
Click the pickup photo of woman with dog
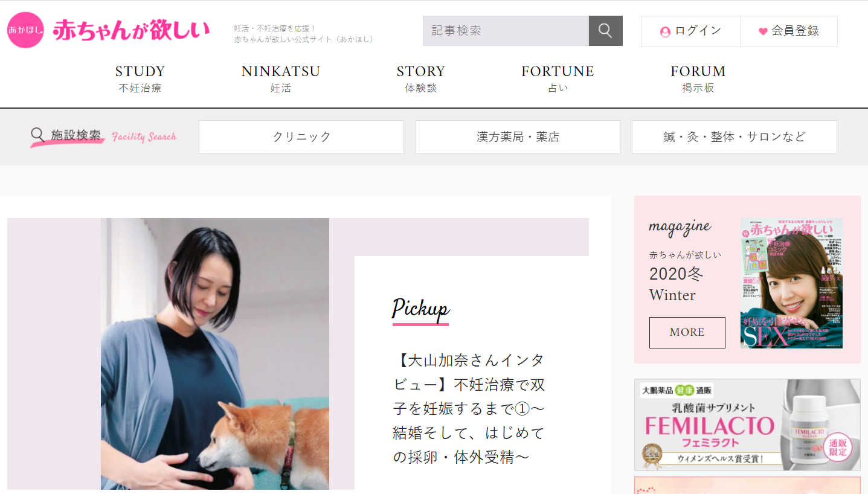(x=215, y=354)
